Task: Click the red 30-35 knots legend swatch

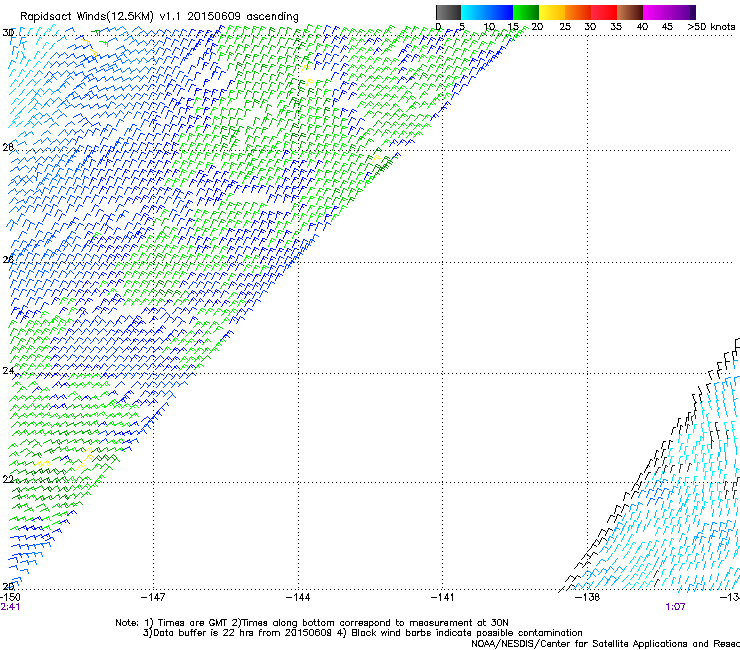Action: click(x=604, y=12)
